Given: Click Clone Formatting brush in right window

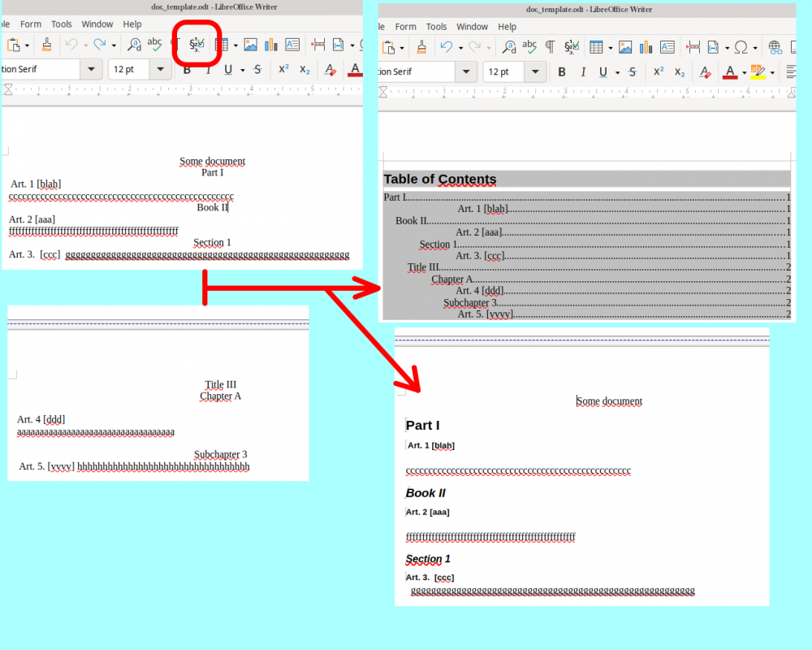Looking at the screenshot, I should [x=421, y=47].
